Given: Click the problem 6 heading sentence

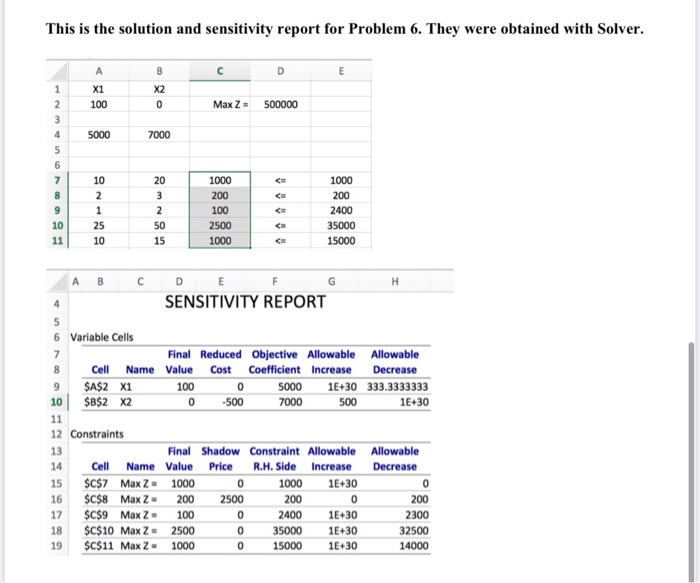Looking at the screenshot, I should (345, 29).
